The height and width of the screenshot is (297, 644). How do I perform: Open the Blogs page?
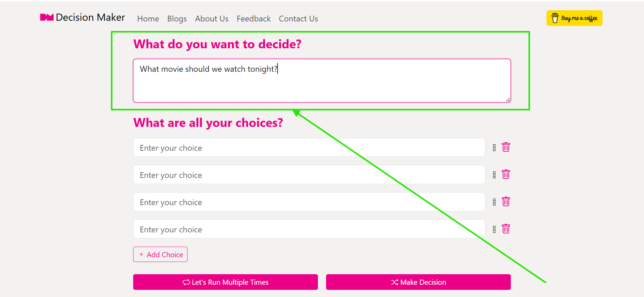(x=177, y=19)
